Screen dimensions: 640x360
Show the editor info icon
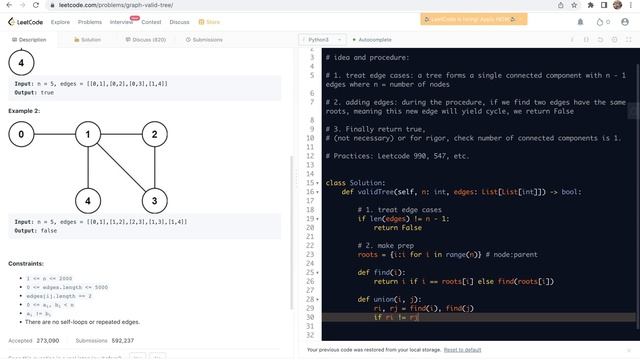[x=572, y=40]
